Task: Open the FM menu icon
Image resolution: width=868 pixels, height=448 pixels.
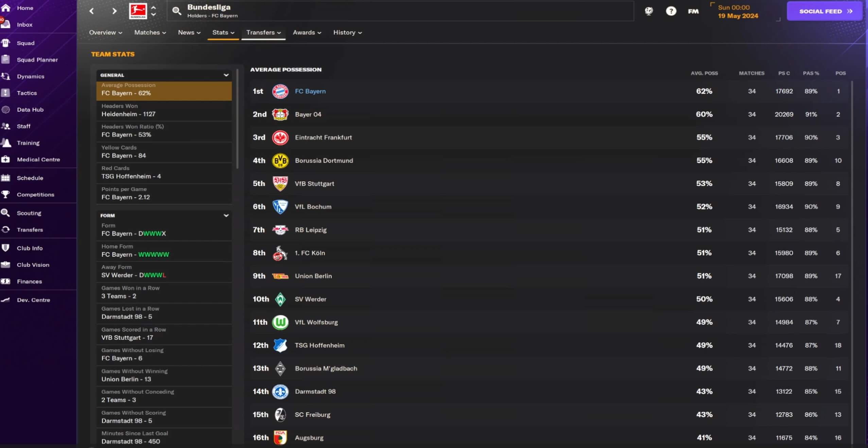Action: point(693,11)
